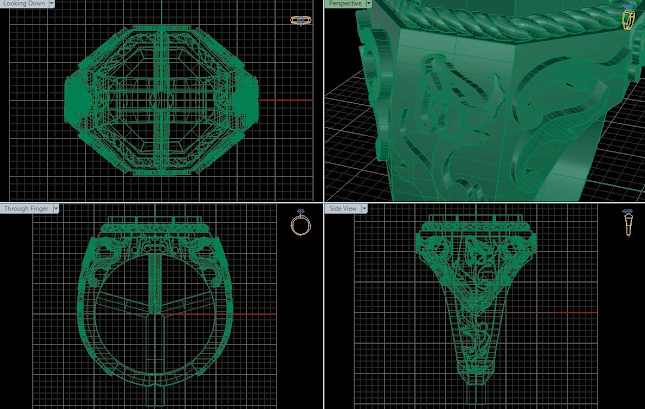Click the ring orientation icon in Side View
645x409 pixels.
(x=628, y=223)
